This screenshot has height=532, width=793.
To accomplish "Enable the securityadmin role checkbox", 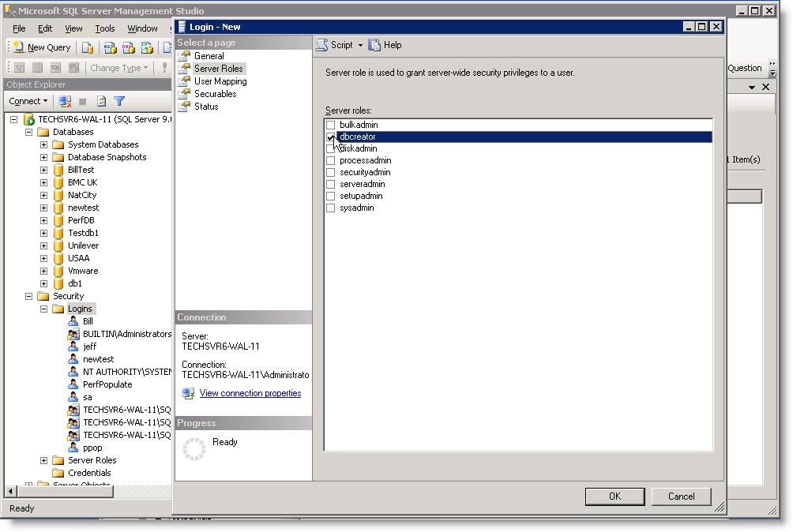I will click(331, 172).
